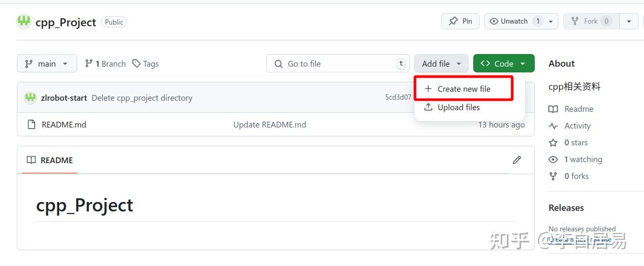Image resolution: width=644 pixels, height=266 pixels.
Task: Click the Activity pulse icon
Action: pyautogui.click(x=553, y=126)
